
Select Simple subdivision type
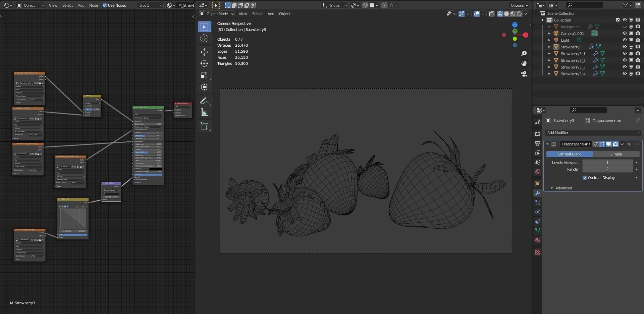point(616,154)
